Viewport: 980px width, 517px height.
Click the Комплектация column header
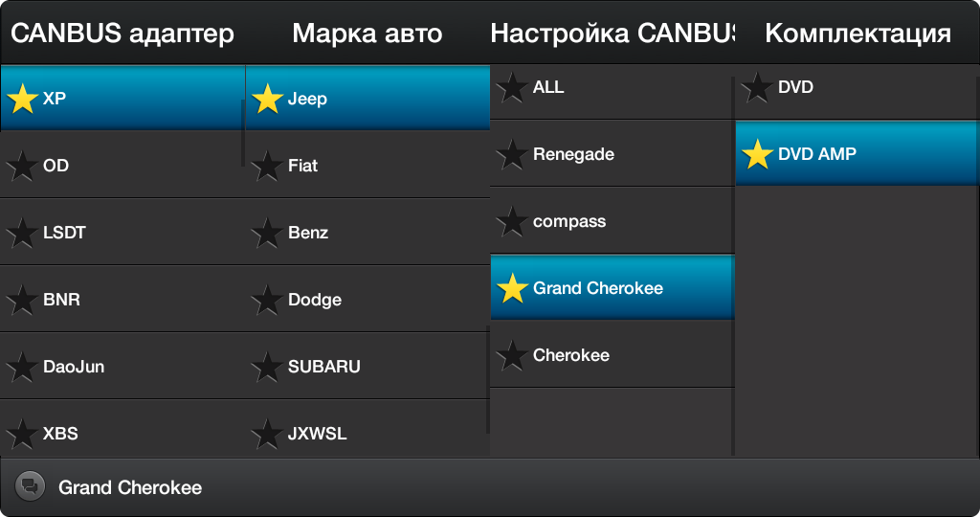857,34
